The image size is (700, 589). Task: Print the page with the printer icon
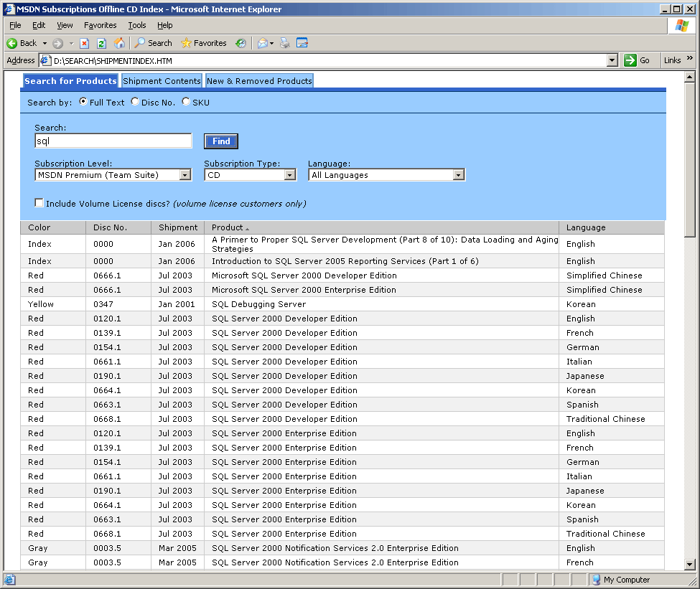pyautogui.click(x=285, y=43)
